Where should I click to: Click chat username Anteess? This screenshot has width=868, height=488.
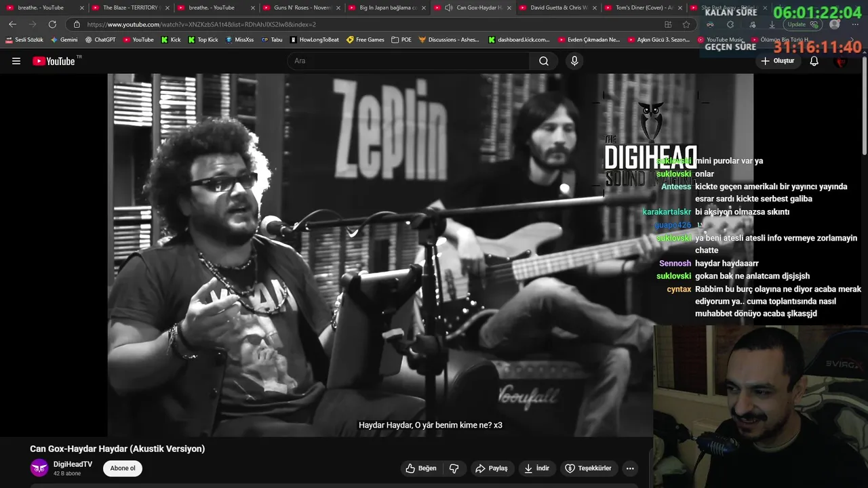pyautogui.click(x=676, y=186)
